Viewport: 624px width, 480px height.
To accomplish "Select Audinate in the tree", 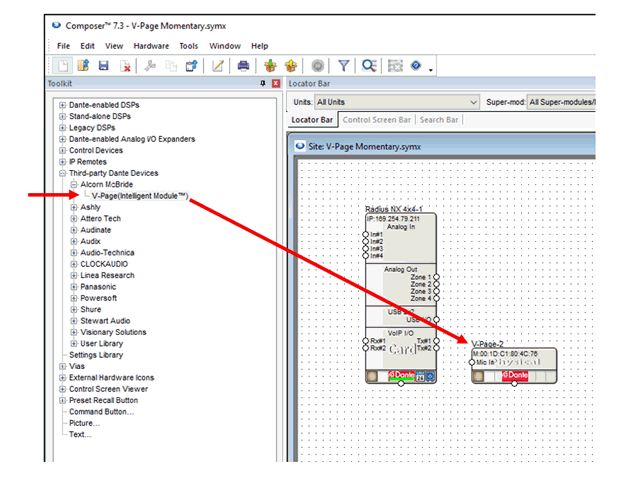I will tap(96, 230).
